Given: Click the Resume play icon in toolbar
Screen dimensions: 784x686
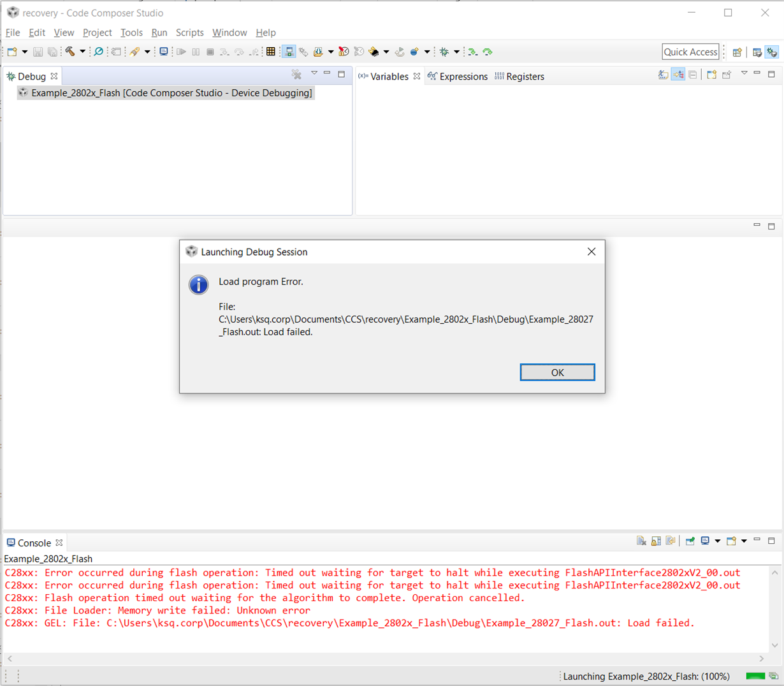Looking at the screenshot, I should (x=181, y=52).
